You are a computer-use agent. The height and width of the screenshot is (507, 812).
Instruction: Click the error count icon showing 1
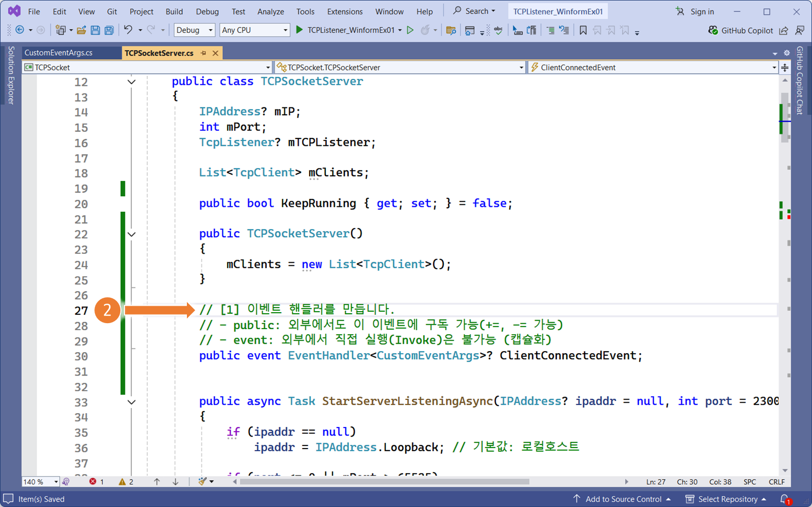coord(93,482)
